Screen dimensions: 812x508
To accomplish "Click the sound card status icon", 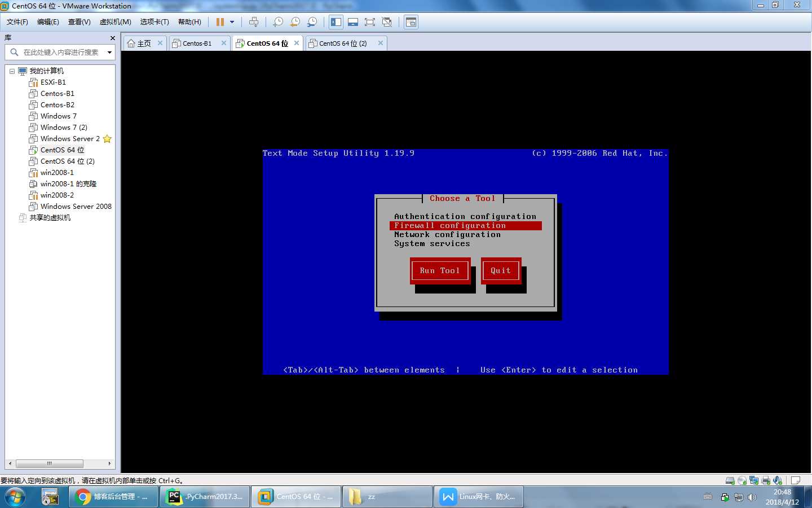I will click(x=778, y=481).
